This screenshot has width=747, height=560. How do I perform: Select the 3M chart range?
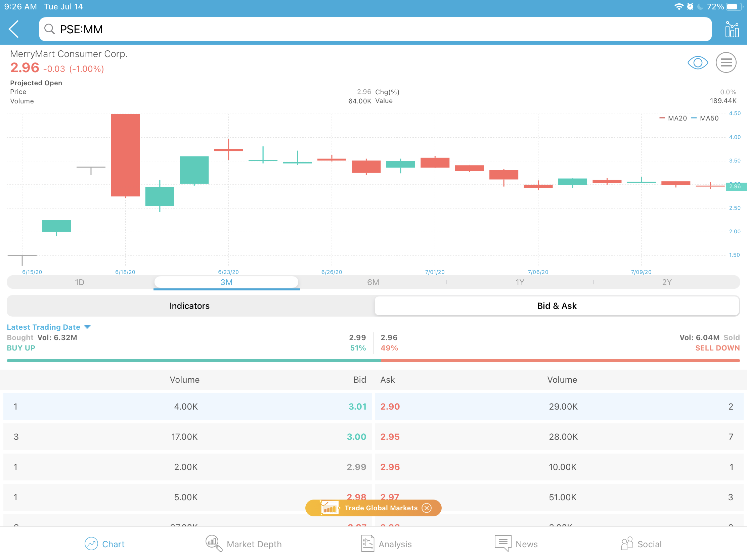(226, 283)
